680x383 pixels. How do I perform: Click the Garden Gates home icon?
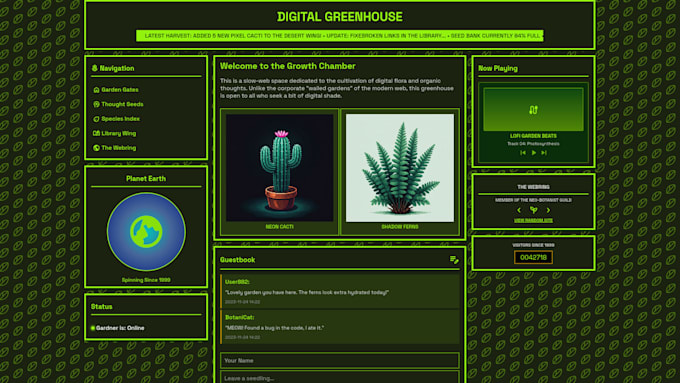[96, 90]
